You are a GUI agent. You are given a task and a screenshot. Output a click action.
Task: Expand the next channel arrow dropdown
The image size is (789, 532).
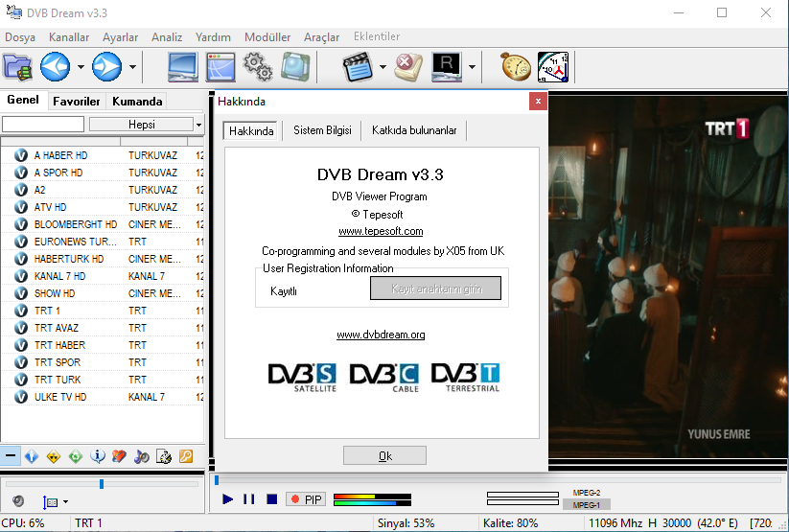[132, 67]
